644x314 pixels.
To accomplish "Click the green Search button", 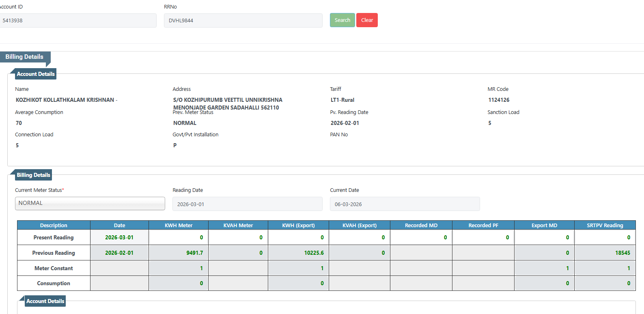I will tap(342, 20).
